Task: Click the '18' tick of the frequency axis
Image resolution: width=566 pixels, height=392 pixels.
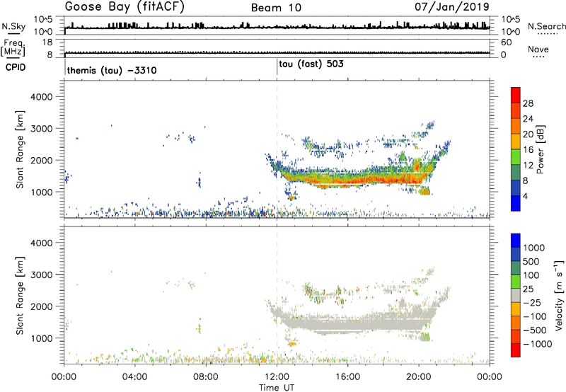Action: click(x=47, y=42)
